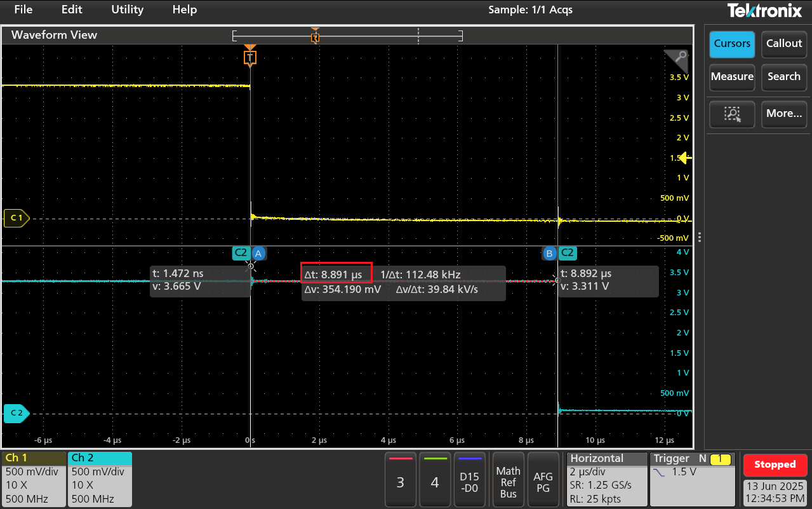Click the yellow trigger level arrow
The height and width of the screenshot is (509, 812).
click(x=686, y=158)
